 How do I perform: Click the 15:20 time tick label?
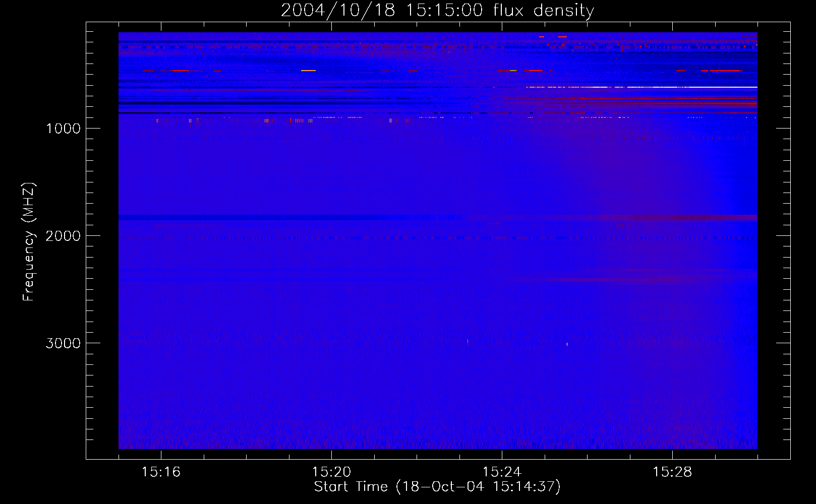coord(331,472)
